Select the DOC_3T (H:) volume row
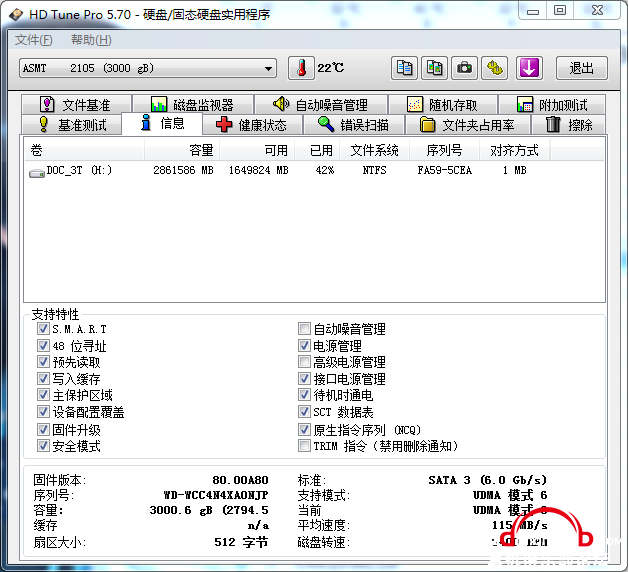Screen dimensions: 628x572 pyautogui.click(x=314, y=171)
